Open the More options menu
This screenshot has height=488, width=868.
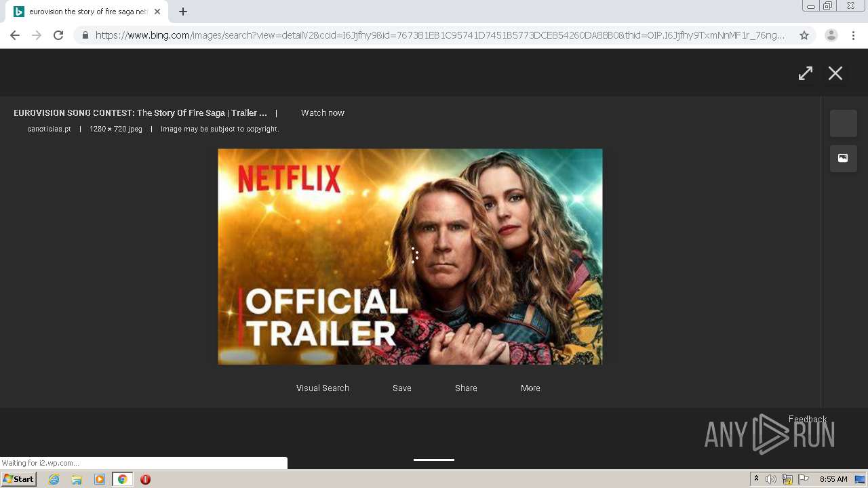pyautogui.click(x=530, y=388)
